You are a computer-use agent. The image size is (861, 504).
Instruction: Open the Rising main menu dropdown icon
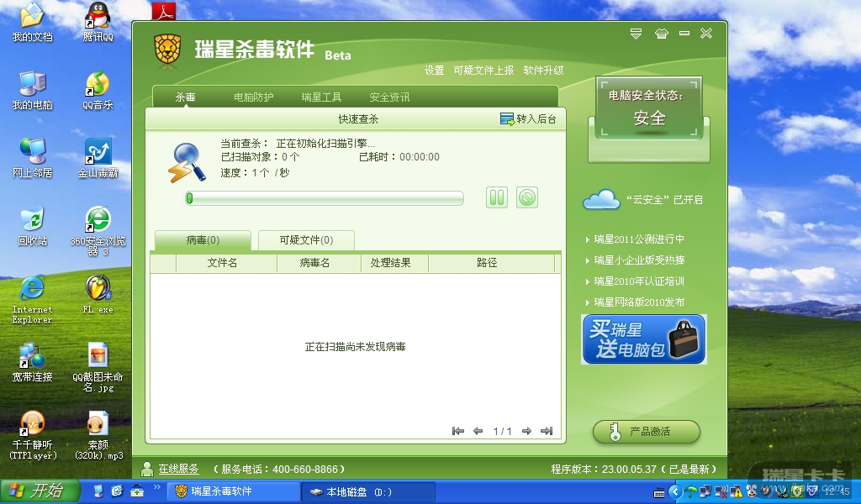(x=636, y=34)
